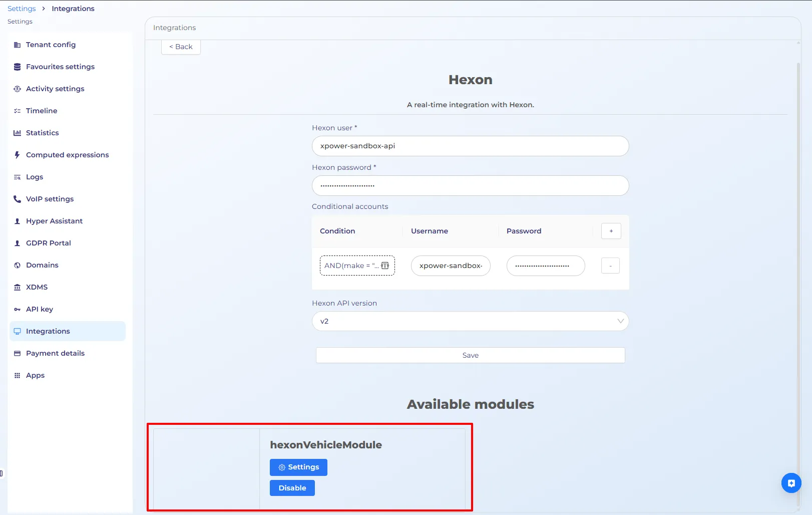Click the VoIP settings phone icon
This screenshot has width=812, height=515.
(x=17, y=199)
